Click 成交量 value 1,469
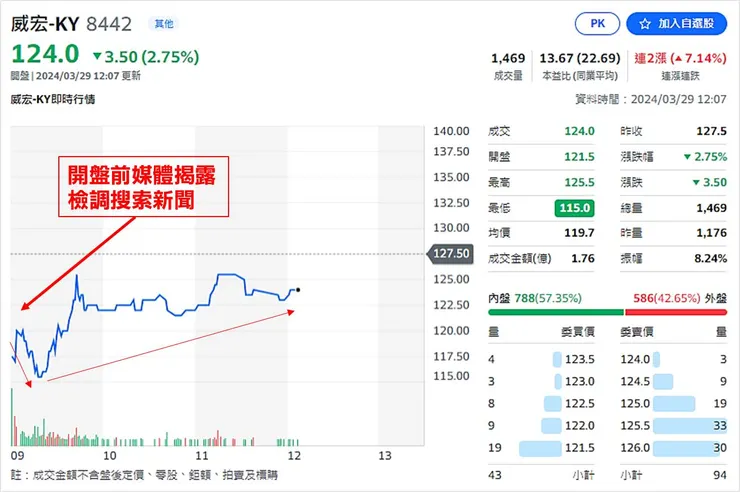Screen dimensions: 740x492 click(508, 58)
